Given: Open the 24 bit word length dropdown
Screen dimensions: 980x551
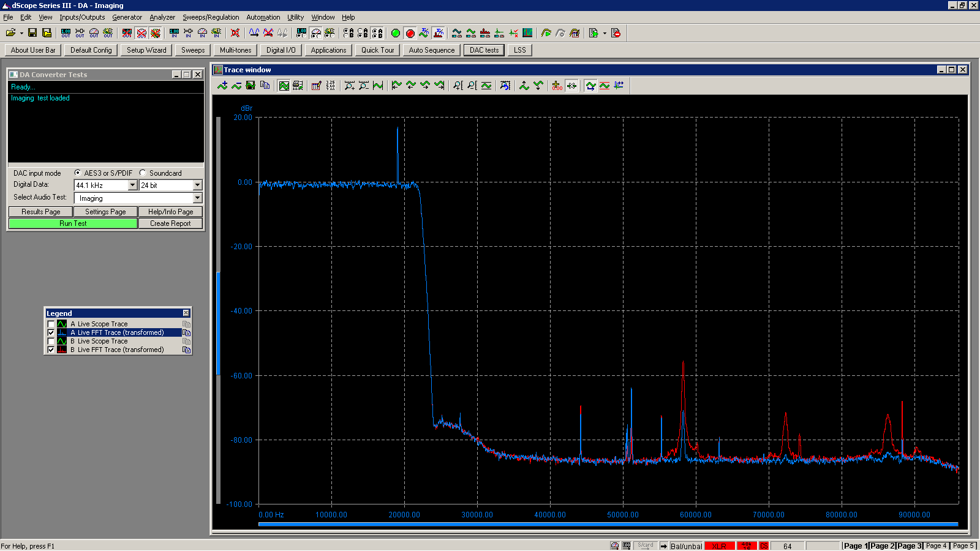Looking at the screenshot, I should [197, 186].
